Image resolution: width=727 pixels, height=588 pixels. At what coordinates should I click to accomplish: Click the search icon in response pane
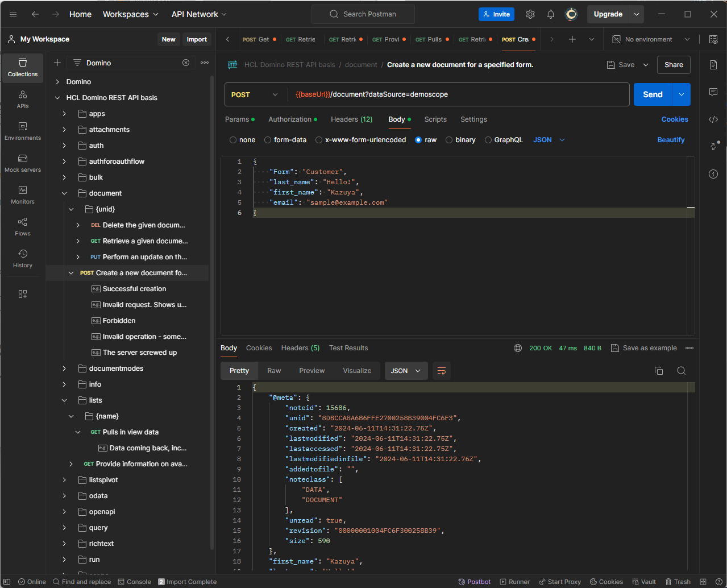pos(681,371)
